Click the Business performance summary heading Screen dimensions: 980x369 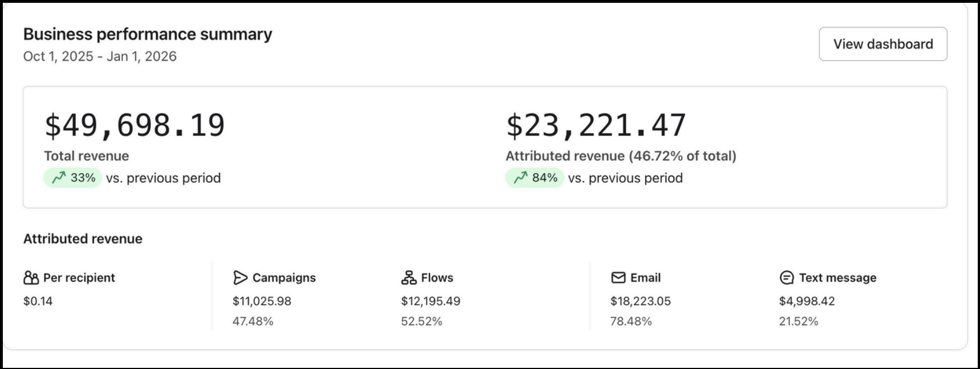(x=147, y=34)
